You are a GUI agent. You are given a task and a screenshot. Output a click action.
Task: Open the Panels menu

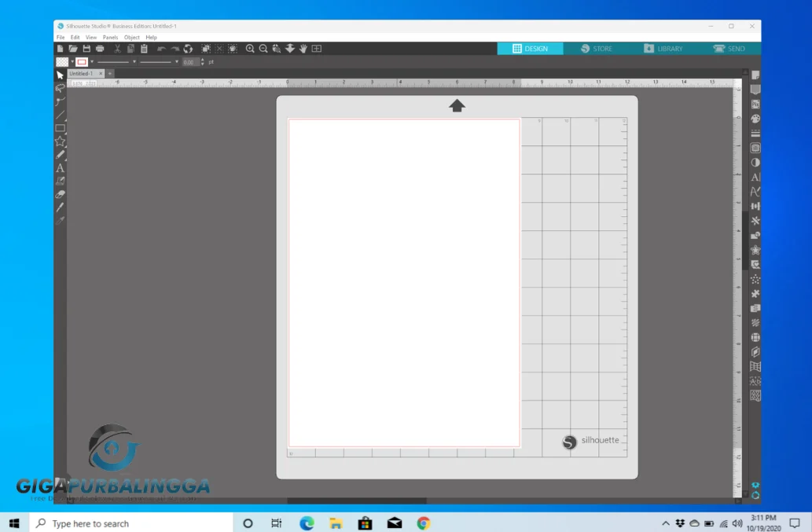[110, 37]
